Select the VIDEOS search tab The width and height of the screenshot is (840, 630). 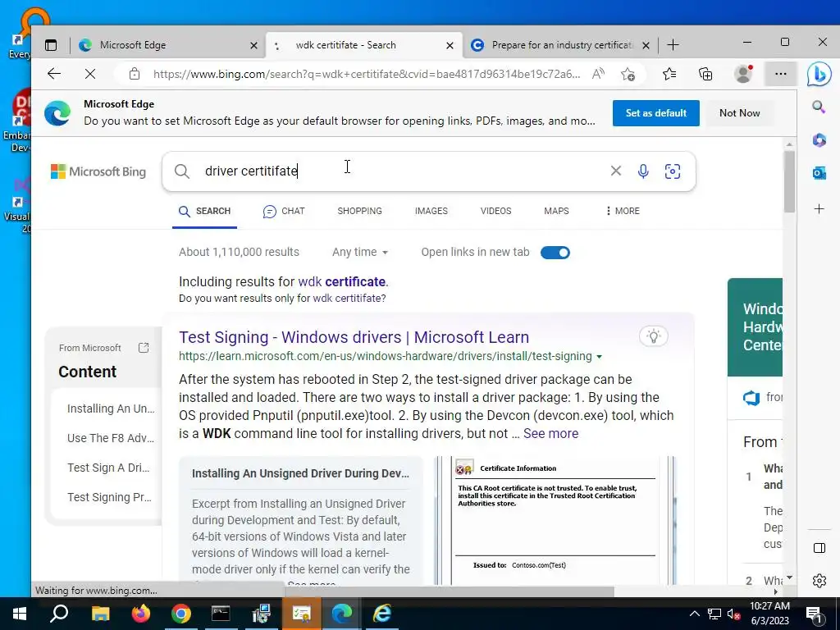click(x=495, y=211)
